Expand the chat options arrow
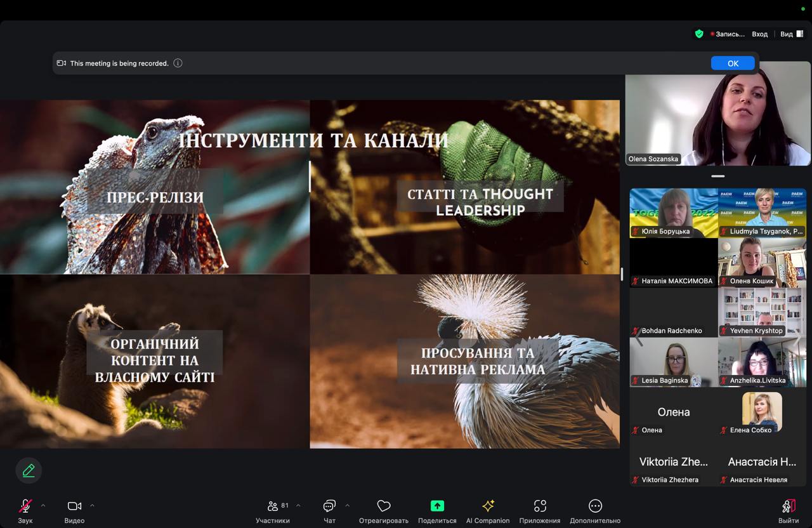The height and width of the screenshot is (528, 812). 347,506
